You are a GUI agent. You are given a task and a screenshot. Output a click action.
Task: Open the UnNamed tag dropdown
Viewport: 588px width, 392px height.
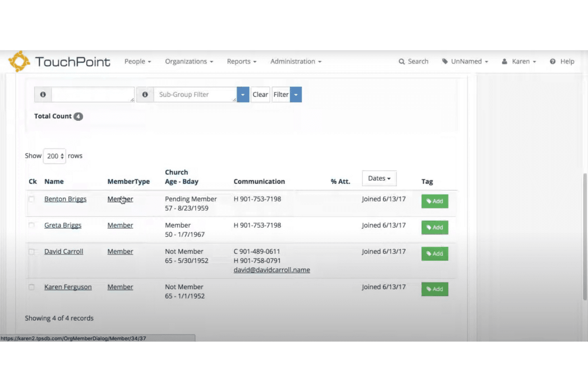coord(465,62)
